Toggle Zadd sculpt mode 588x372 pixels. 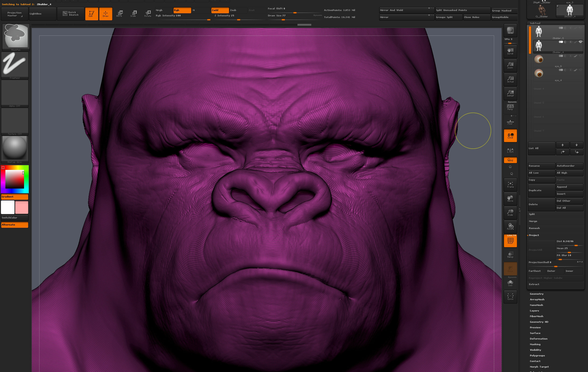(220, 10)
